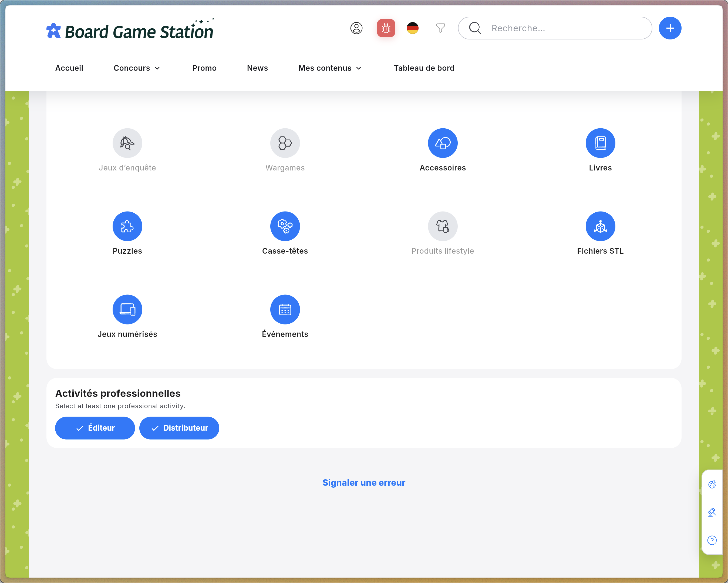Click the blue plus add button
This screenshot has width=728, height=583.
coord(670,28)
